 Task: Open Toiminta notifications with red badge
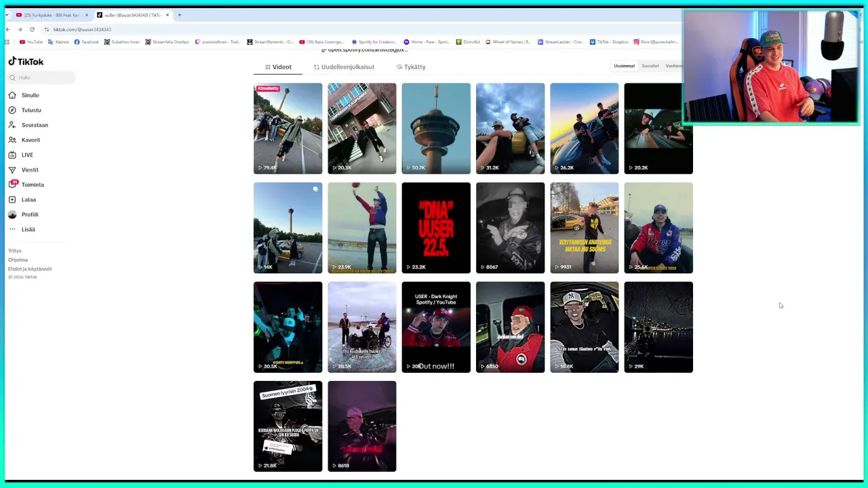tap(26, 184)
